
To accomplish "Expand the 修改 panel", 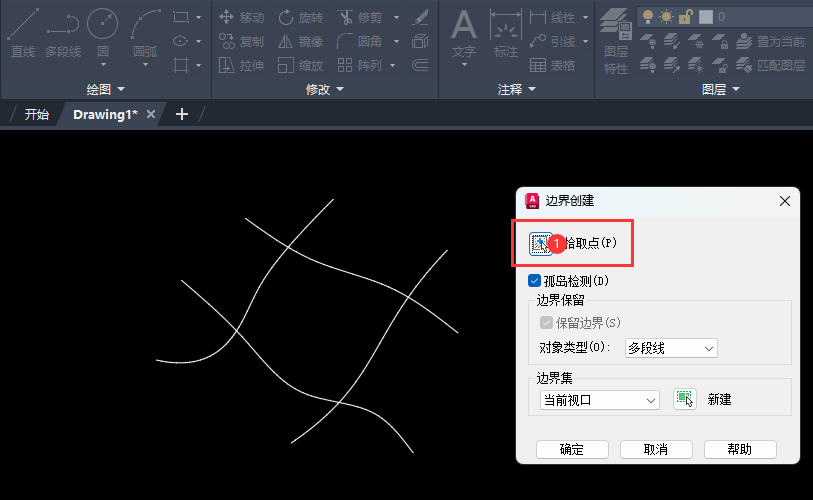I will click(325, 89).
